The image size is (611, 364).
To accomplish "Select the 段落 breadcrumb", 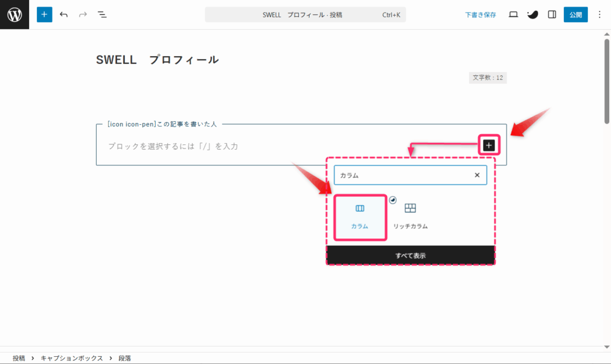I will 125,358.
